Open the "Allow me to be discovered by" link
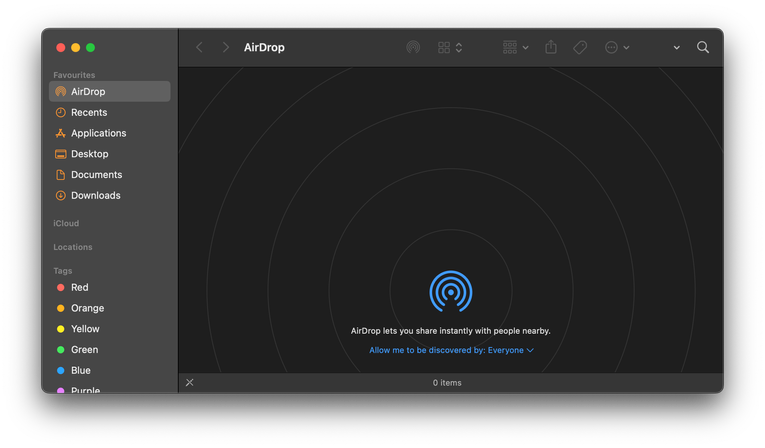Screen dimensions: 765x448 coord(451,350)
